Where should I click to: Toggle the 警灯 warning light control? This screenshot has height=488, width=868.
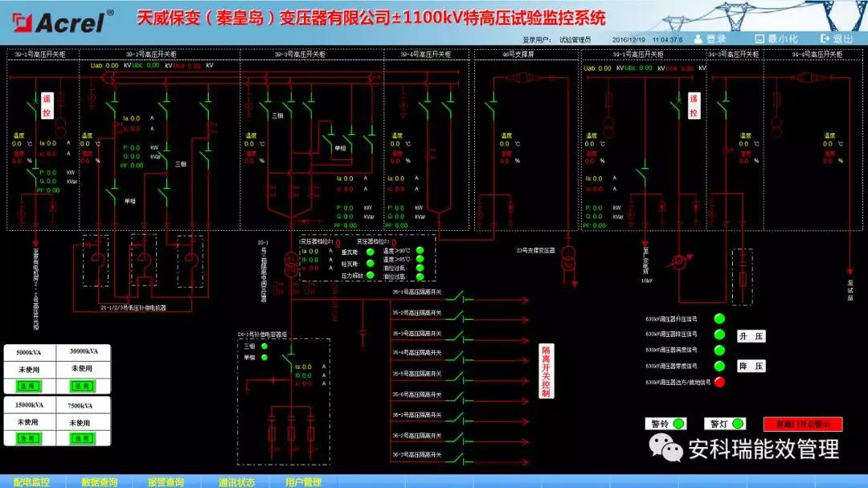[x=725, y=424]
